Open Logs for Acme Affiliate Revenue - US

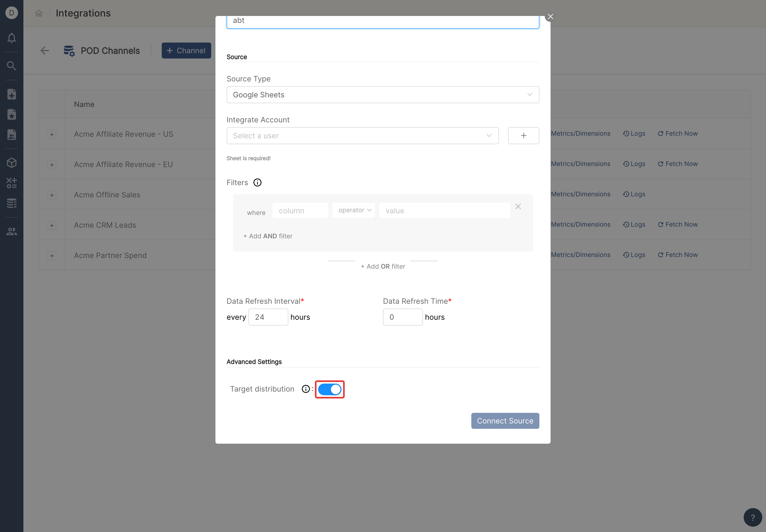[634, 133]
